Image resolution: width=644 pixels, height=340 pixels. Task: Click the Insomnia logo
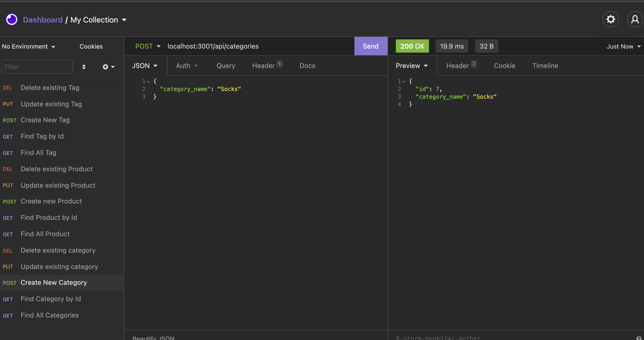pyautogui.click(x=11, y=19)
